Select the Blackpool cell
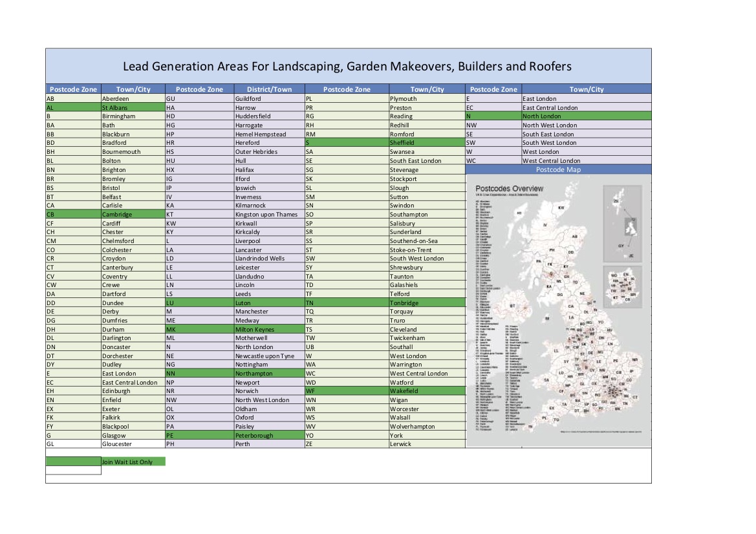 [x=133, y=427]
